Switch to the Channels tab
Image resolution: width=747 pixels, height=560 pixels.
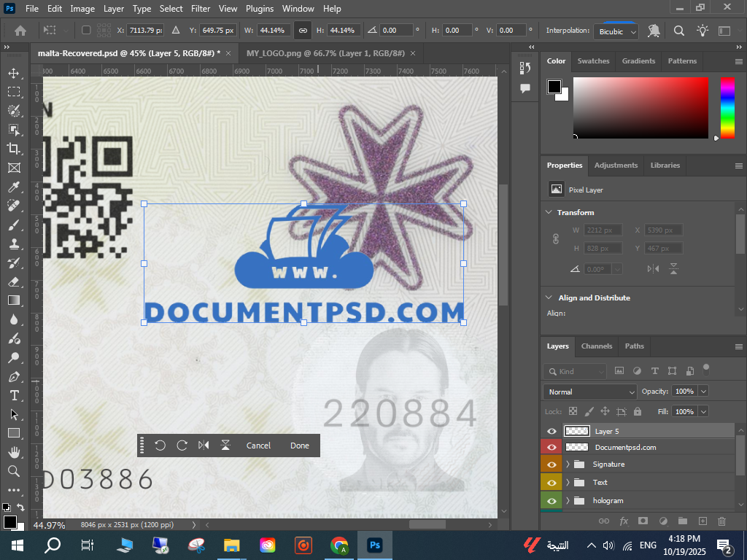596,346
